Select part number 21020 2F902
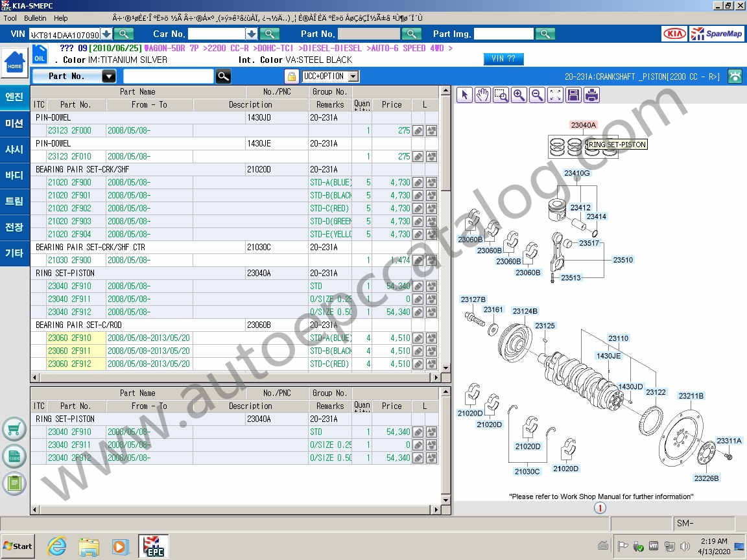 tap(69, 208)
